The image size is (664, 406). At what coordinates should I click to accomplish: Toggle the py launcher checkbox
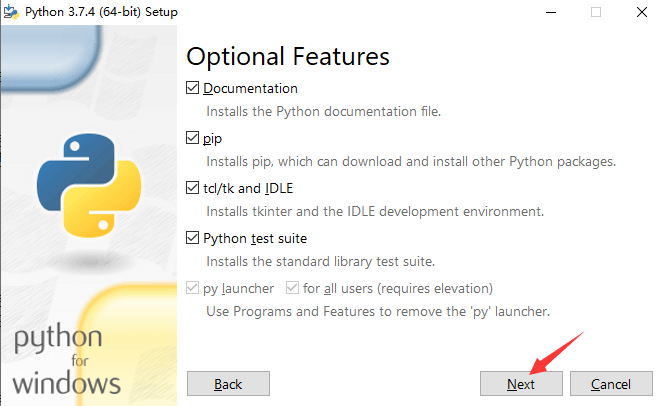[x=193, y=288]
